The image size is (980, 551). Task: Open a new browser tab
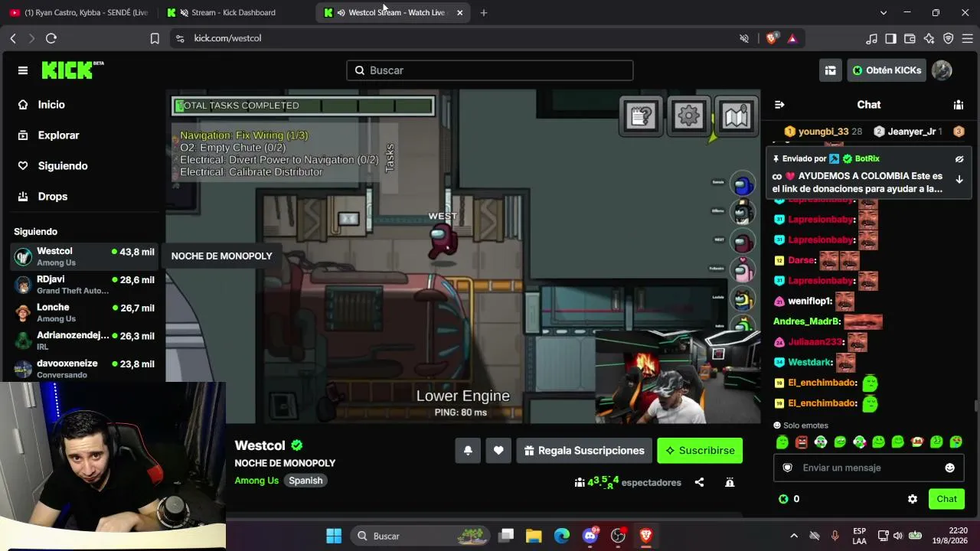point(483,12)
